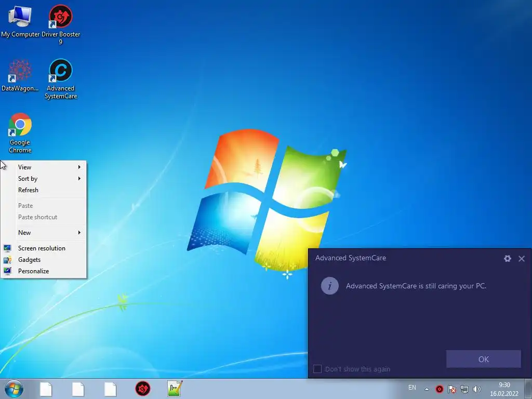Open the Windows Start menu orb
Image resolution: width=532 pixels, height=399 pixels.
tap(14, 389)
